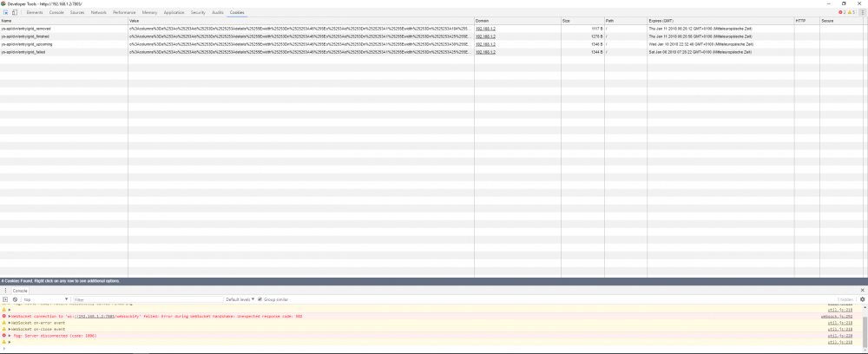
Task: Toggle the device toolbar icon
Action: 15,12
